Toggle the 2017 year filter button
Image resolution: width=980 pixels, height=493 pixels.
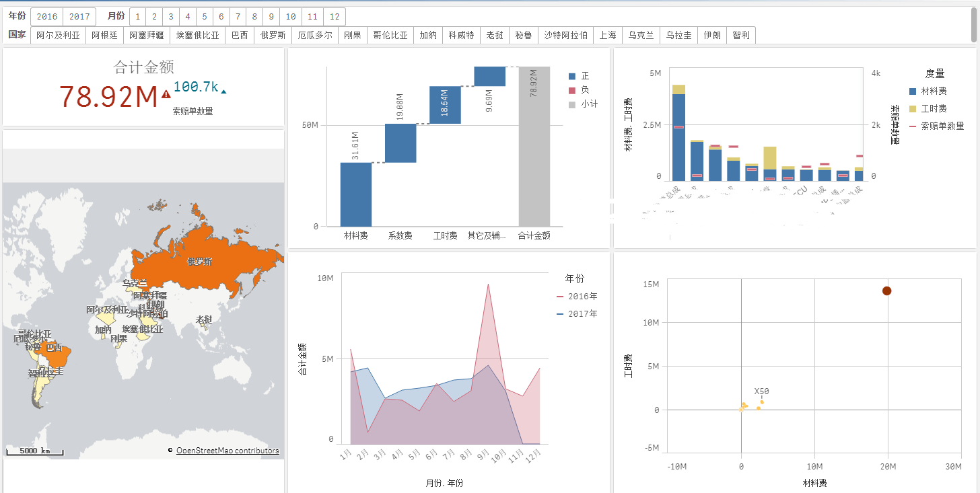click(79, 17)
